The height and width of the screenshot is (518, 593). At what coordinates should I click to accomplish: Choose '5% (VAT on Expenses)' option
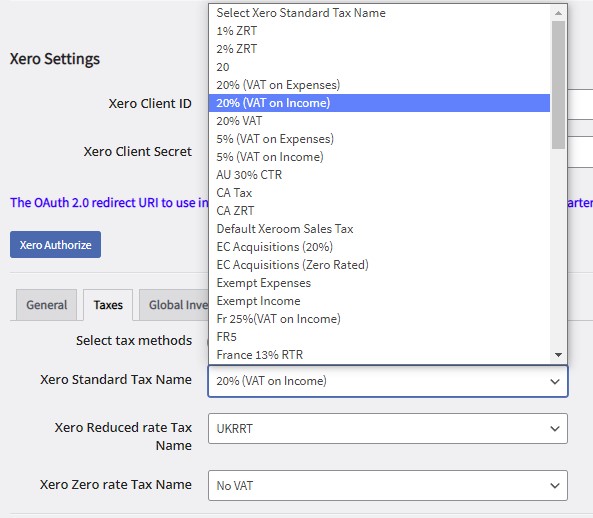point(379,139)
